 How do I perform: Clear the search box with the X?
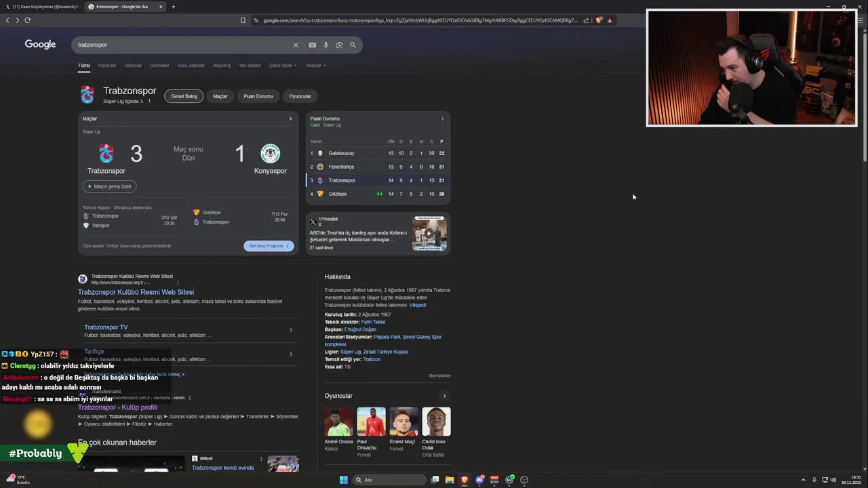click(x=296, y=45)
